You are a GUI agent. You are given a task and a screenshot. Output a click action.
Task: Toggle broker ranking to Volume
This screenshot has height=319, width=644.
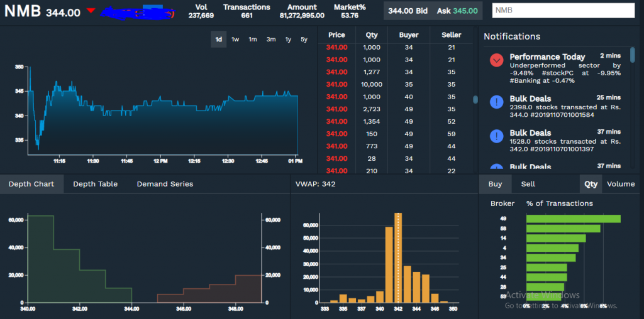pos(621,184)
